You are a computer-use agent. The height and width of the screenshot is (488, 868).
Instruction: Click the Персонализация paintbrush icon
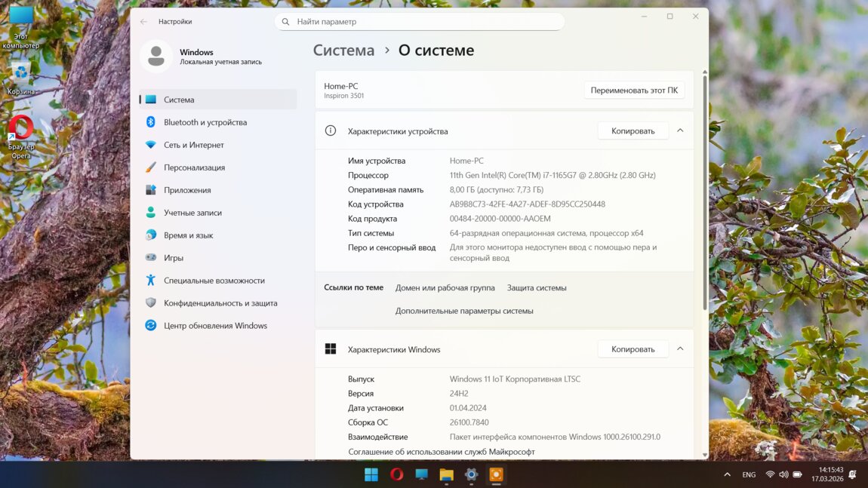click(x=150, y=167)
